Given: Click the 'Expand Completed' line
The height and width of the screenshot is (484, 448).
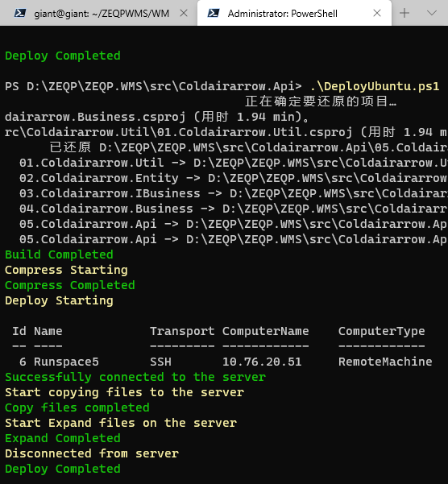Looking at the screenshot, I should click(x=63, y=438).
